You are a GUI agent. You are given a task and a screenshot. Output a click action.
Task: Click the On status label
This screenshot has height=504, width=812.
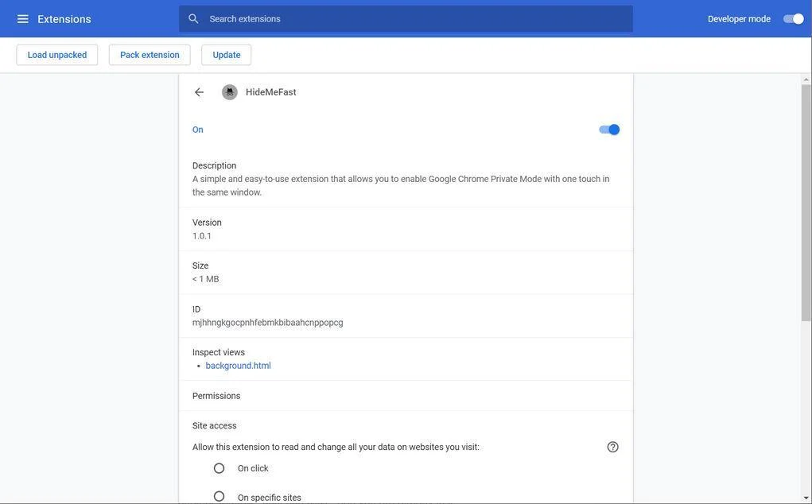[x=198, y=130]
